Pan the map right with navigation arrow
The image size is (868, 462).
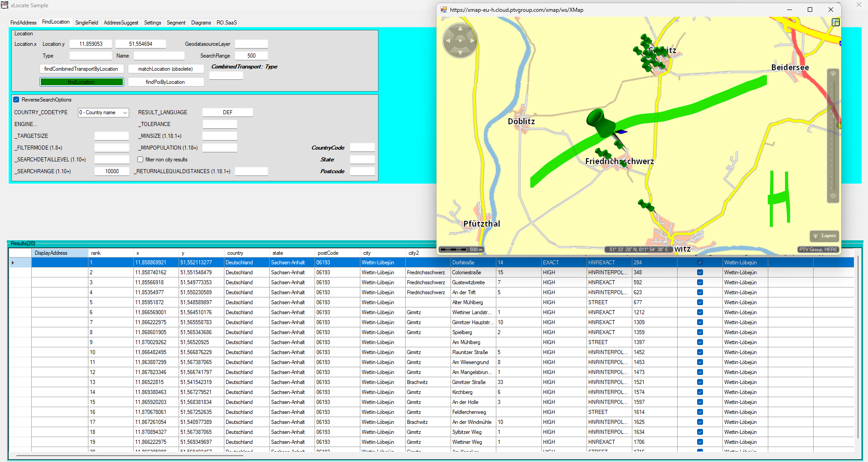click(x=472, y=40)
